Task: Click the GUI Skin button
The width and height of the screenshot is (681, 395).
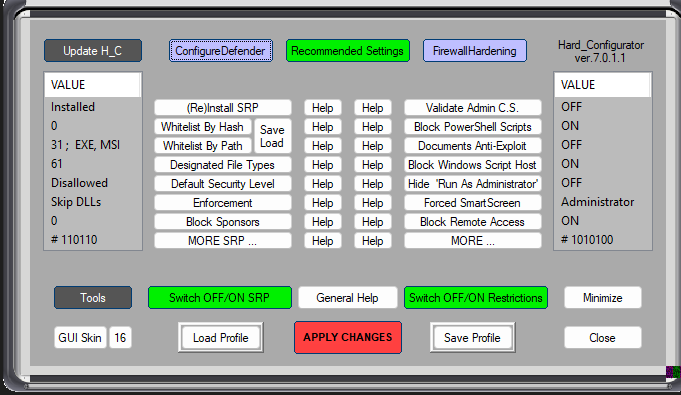Action: click(x=80, y=338)
